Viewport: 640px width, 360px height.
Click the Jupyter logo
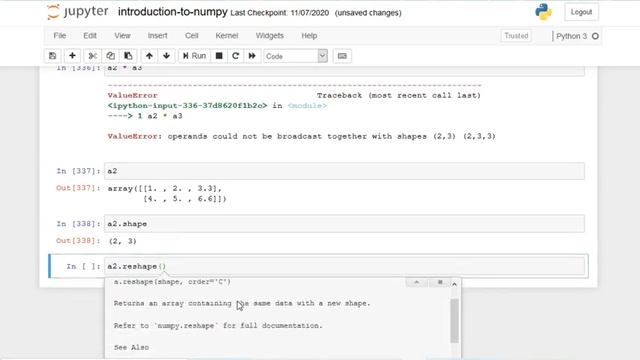click(78, 12)
